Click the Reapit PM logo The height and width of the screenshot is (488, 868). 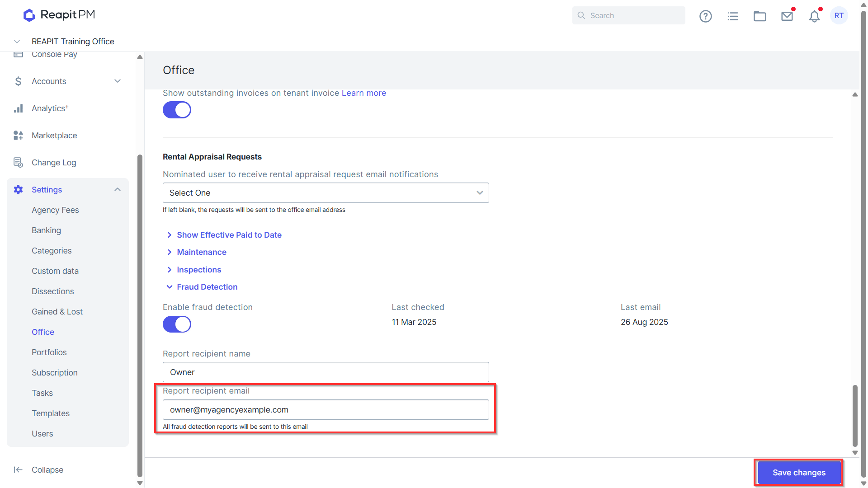tap(59, 15)
